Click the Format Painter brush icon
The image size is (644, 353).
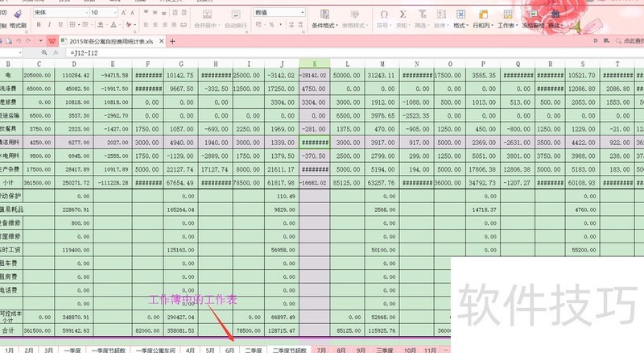pyautogui.click(x=18, y=15)
